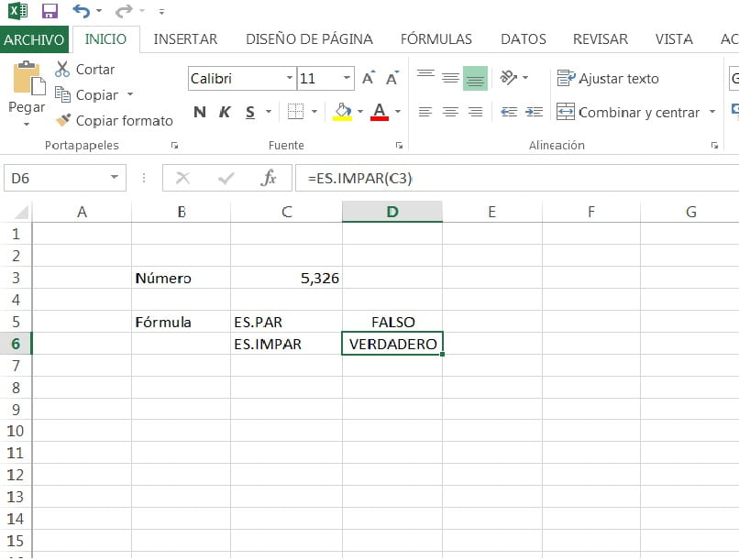The width and height of the screenshot is (739, 560).
Task: Open the ARCHIVO menu tab
Action: (x=34, y=39)
